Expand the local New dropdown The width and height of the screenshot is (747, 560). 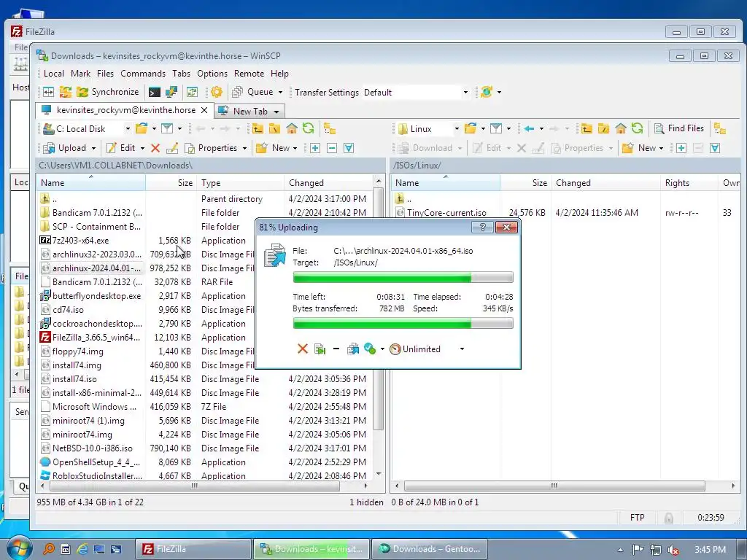point(295,148)
